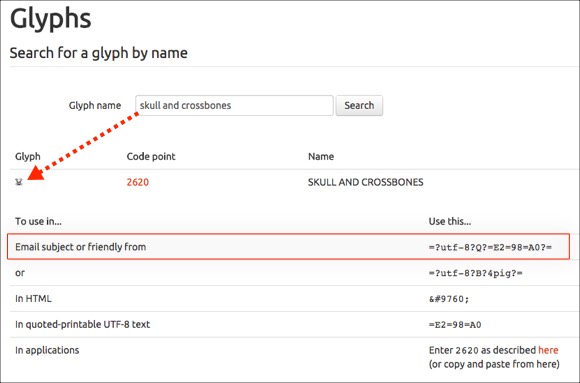Select the =E2=98=A0 quoted-printable value
The height and width of the screenshot is (383, 580).
point(455,325)
